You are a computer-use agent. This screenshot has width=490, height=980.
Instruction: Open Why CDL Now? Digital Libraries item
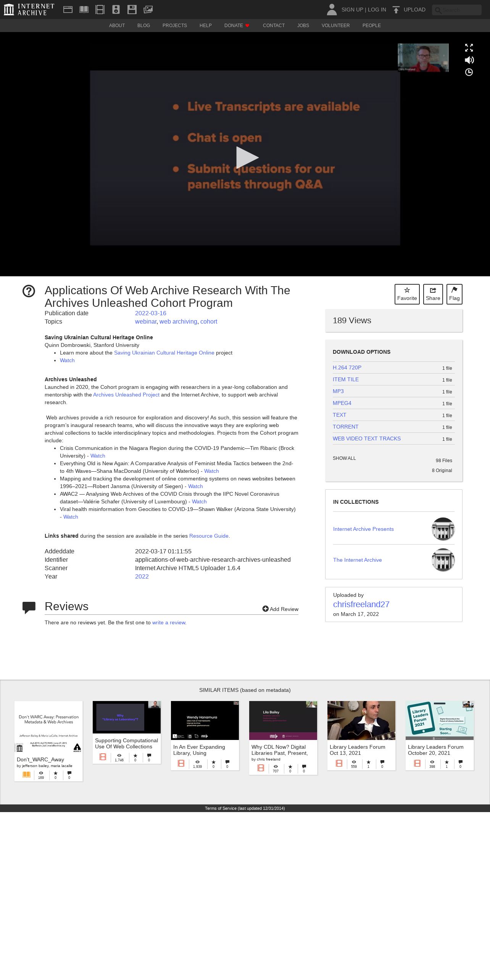pyautogui.click(x=283, y=738)
